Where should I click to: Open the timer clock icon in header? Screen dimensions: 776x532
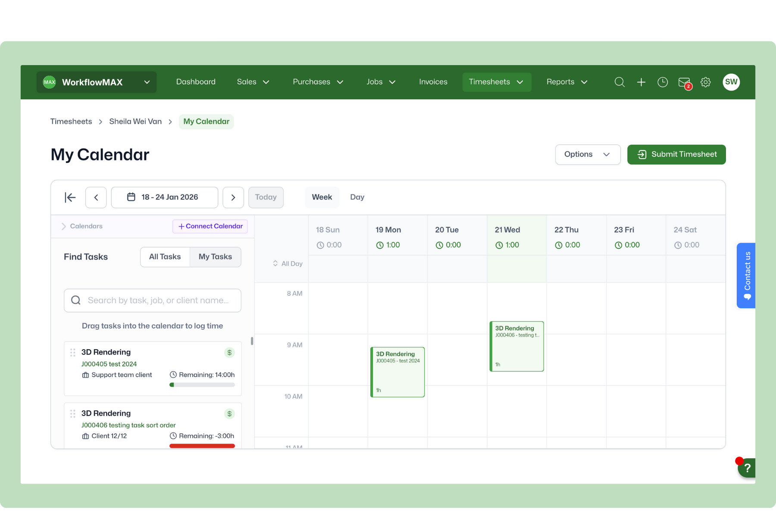pos(663,82)
